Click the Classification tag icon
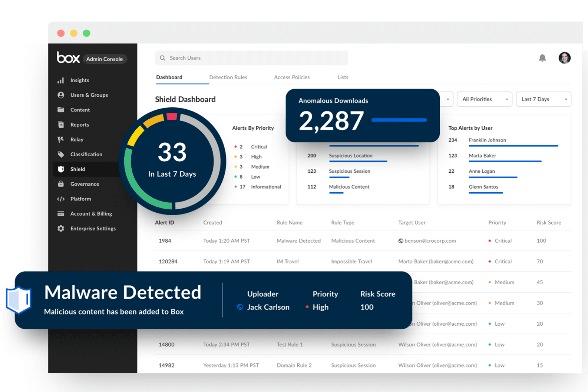 (61, 155)
